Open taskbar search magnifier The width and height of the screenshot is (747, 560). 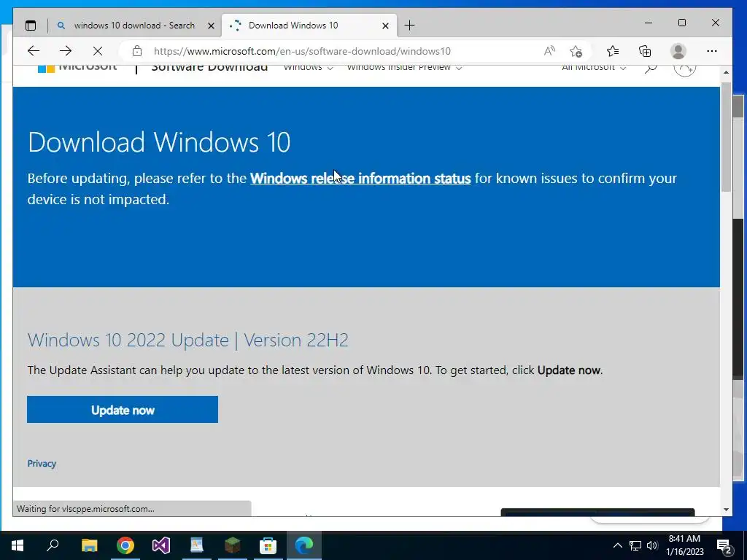pos(53,545)
